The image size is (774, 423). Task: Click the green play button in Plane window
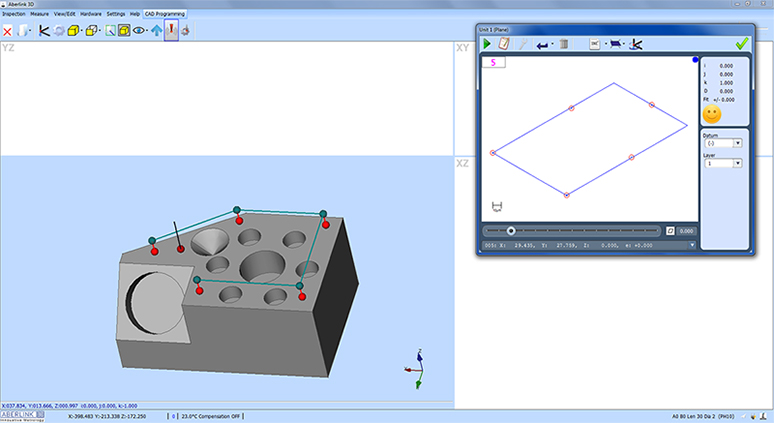pyautogui.click(x=487, y=44)
